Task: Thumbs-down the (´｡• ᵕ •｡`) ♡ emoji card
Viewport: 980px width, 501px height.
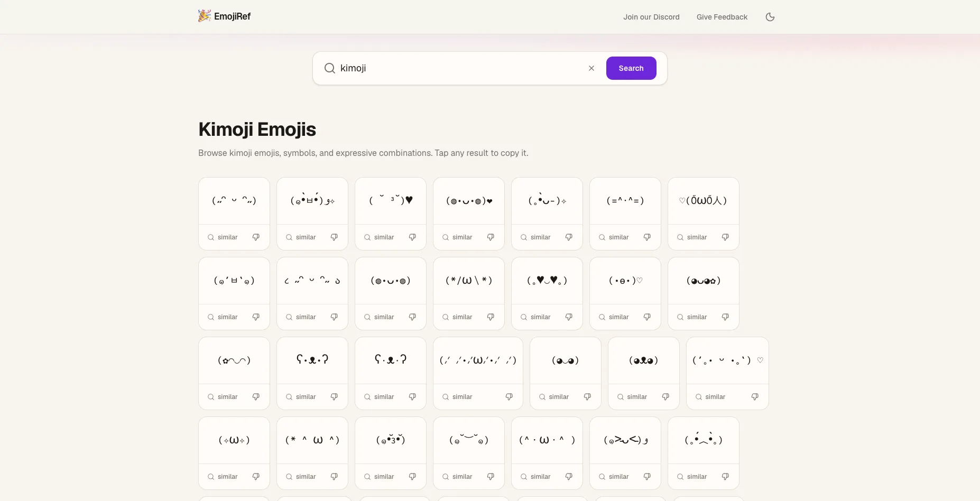Action: pyautogui.click(x=755, y=397)
